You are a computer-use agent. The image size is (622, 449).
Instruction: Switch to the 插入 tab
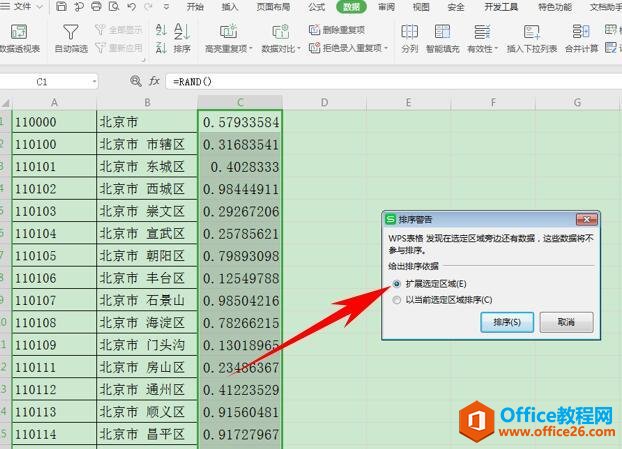(x=230, y=7)
